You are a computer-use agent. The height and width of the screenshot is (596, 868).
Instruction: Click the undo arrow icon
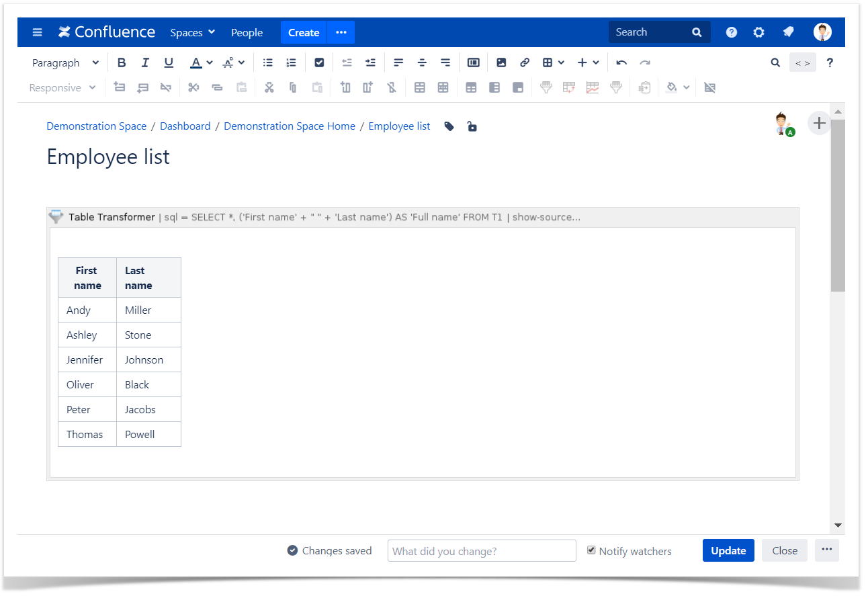coord(621,62)
